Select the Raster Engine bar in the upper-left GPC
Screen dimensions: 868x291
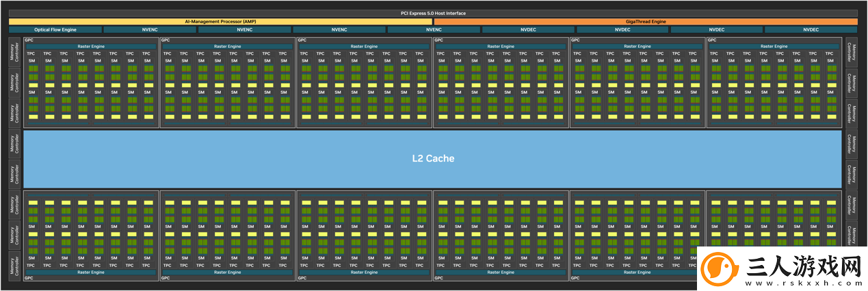pos(90,47)
